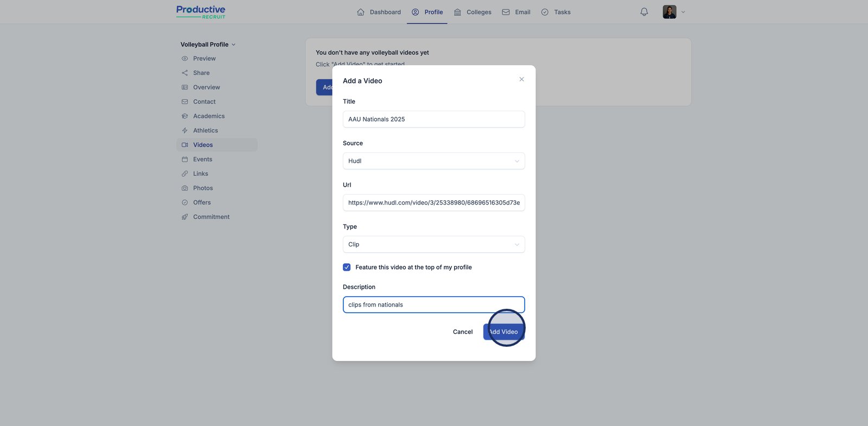Open Athletics section in sidebar
The image size is (868, 426).
[205, 131]
